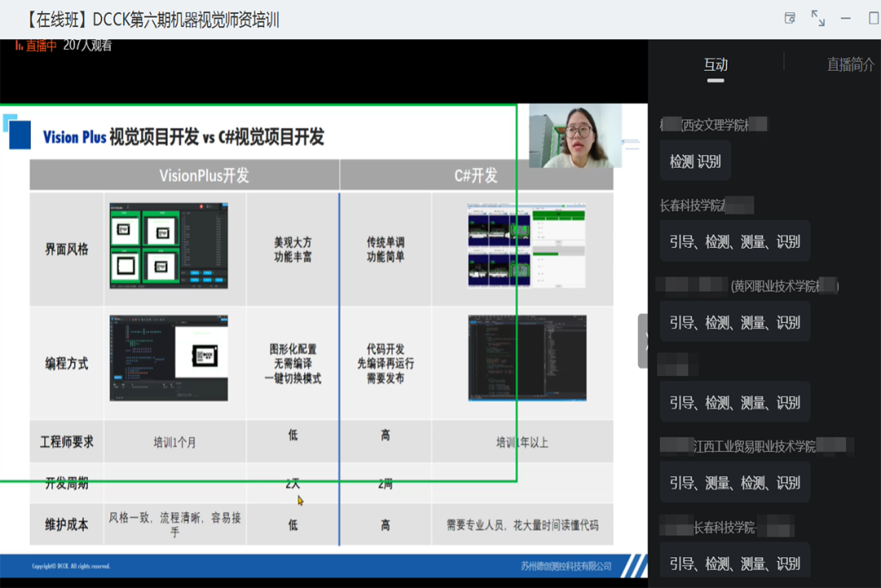The height and width of the screenshot is (588, 881).
Task: Click the 207人观看 viewer count
Action: (87, 46)
